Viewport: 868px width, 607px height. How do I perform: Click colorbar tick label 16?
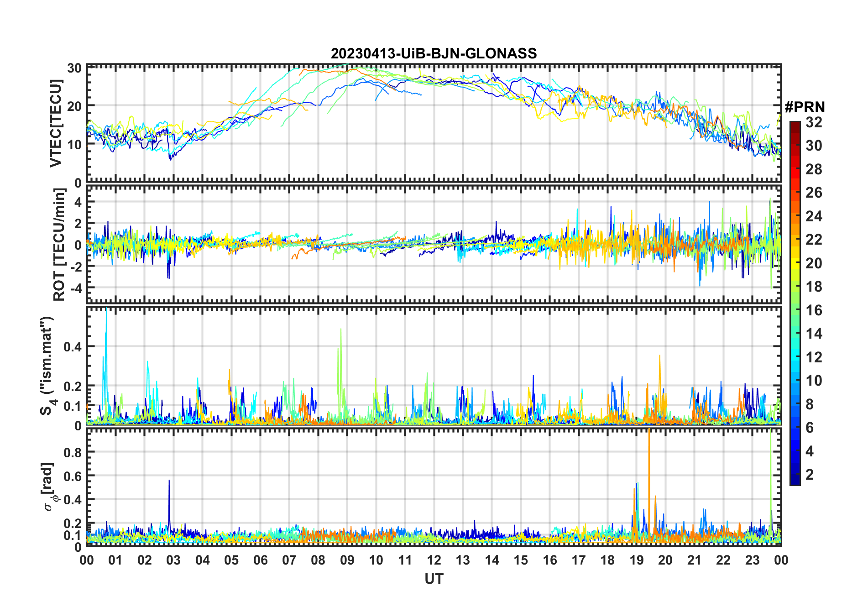[x=814, y=310]
